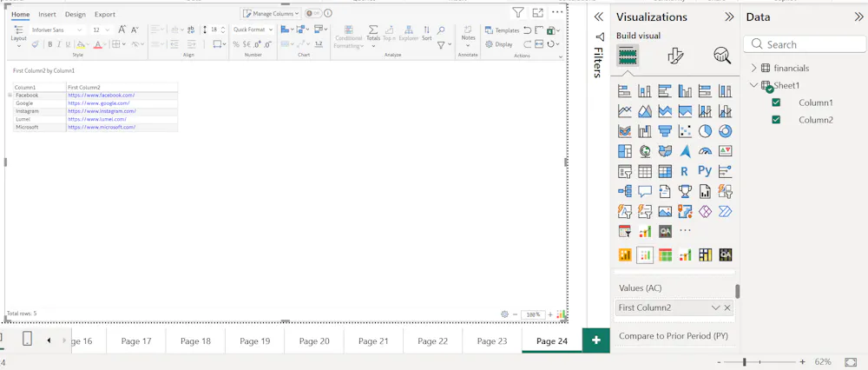
Task: Select the donut chart visualization
Action: (725, 131)
